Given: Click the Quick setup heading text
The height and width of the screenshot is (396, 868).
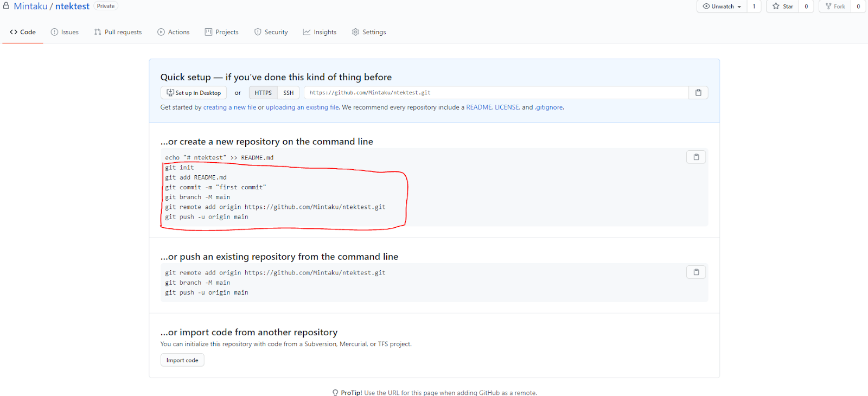Looking at the screenshot, I should pyautogui.click(x=276, y=77).
